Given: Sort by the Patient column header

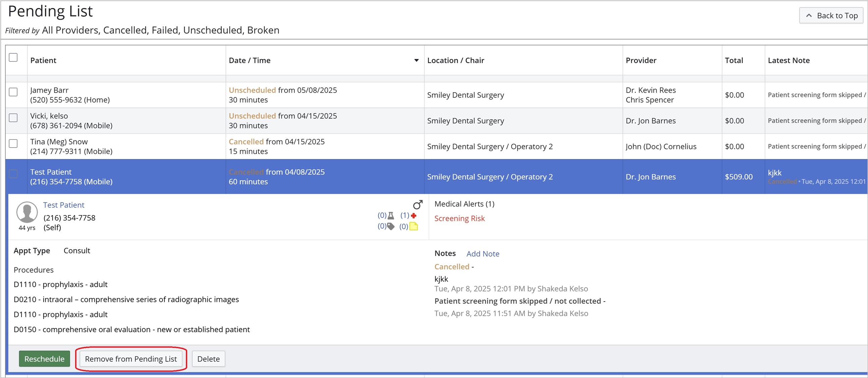Looking at the screenshot, I should [x=43, y=61].
